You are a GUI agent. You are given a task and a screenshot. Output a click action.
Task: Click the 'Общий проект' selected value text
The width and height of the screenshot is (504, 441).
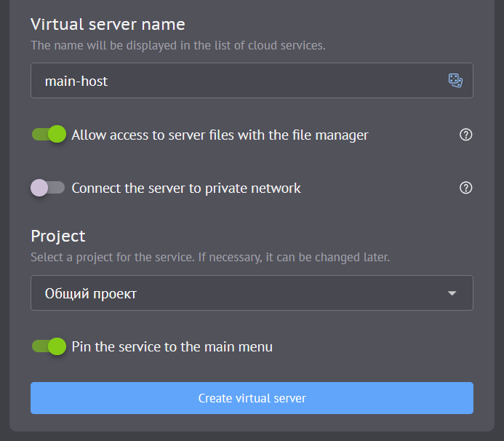(91, 294)
